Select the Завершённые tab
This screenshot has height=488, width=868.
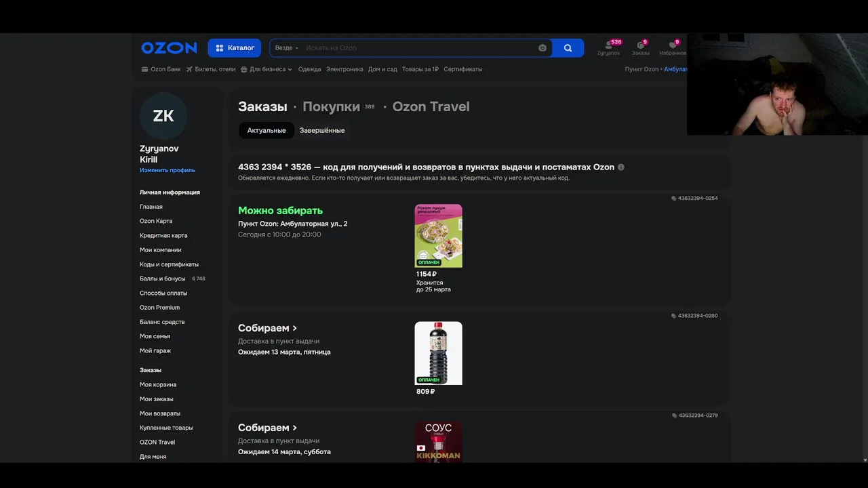point(322,130)
